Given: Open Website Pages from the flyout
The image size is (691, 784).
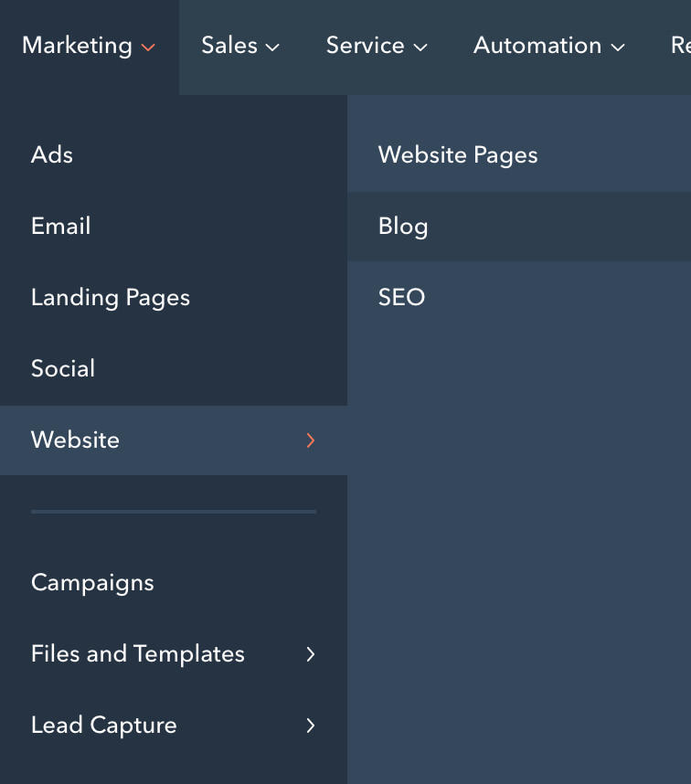Looking at the screenshot, I should point(457,154).
